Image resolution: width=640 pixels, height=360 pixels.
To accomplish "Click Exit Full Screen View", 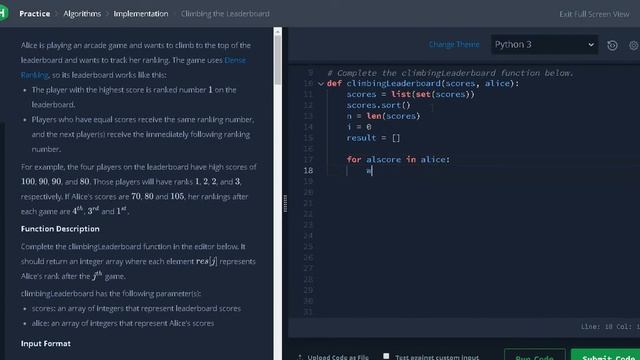I will click(594, 14).
